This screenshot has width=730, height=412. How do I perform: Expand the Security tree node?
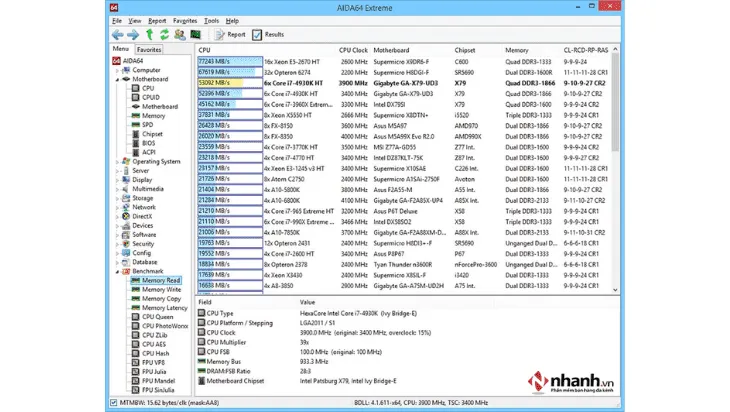(x=117, y=244)
